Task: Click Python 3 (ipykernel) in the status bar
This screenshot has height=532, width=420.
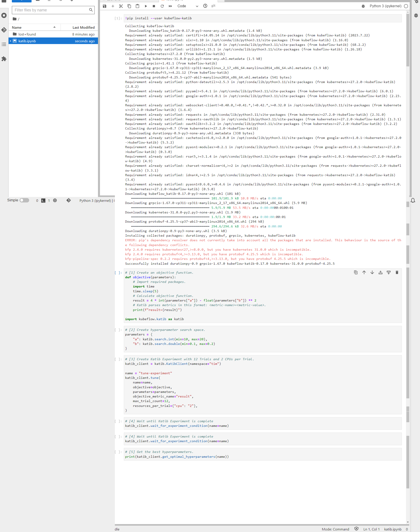Action: 95,201
